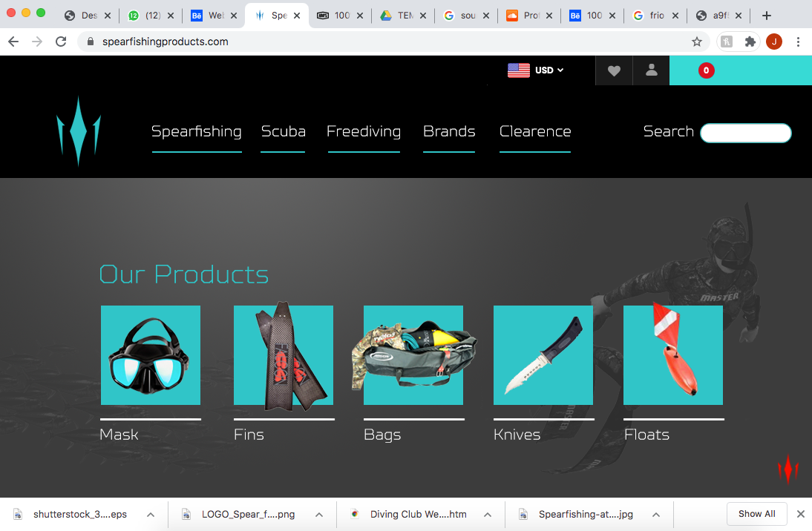Screen dimensions: 812x531
Task: Select the Freediving menu item
Action: point(364,131)
